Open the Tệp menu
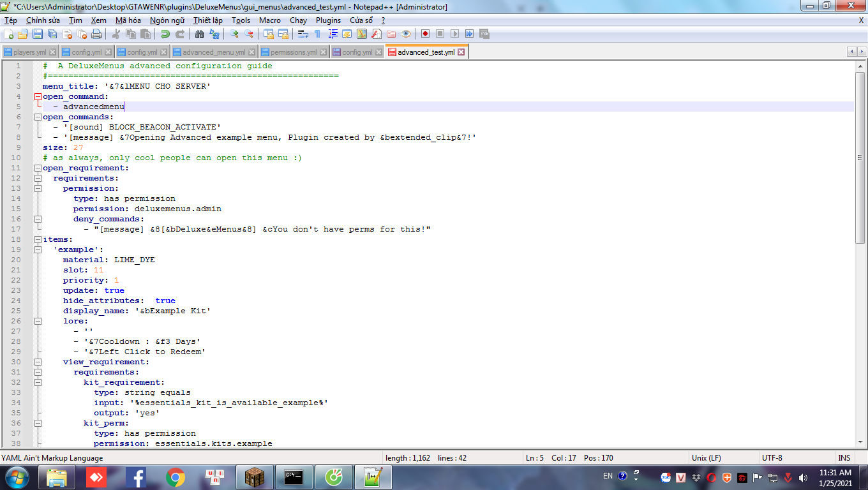This screenshot has width=868, height=490. [x=11, y=20]
